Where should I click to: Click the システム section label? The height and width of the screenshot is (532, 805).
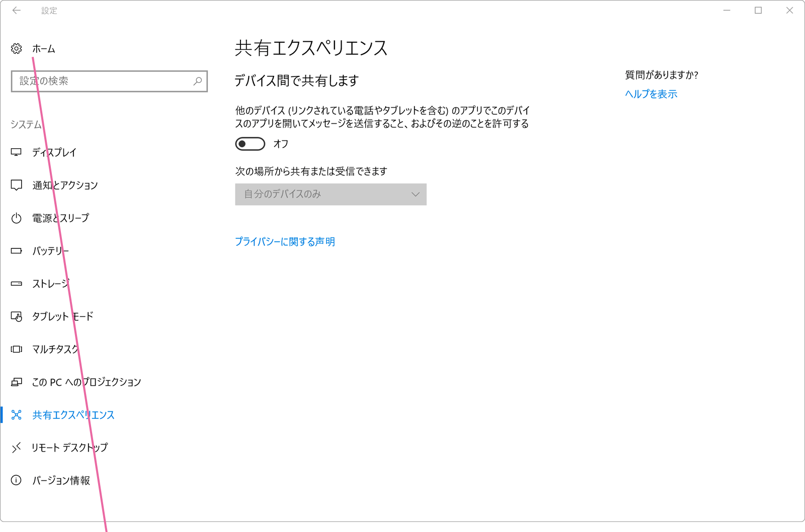[x=26, y=124]
